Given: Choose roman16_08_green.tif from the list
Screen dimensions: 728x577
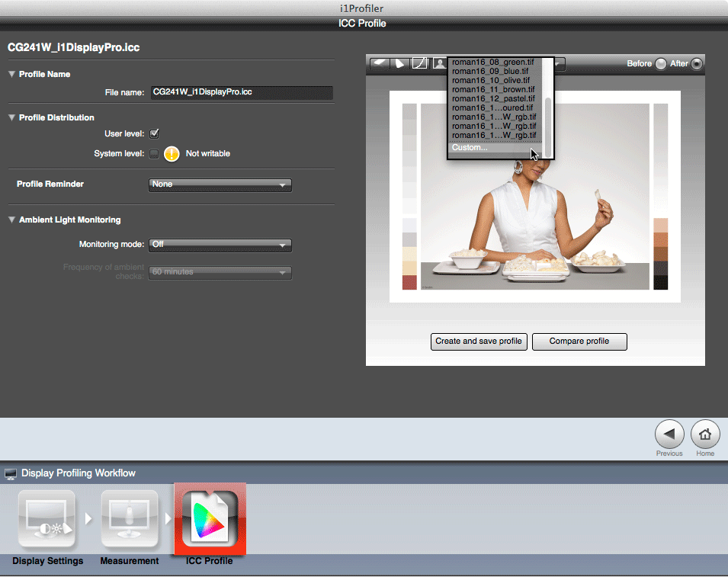Looking at the screenshot, I should pos(493,63).
